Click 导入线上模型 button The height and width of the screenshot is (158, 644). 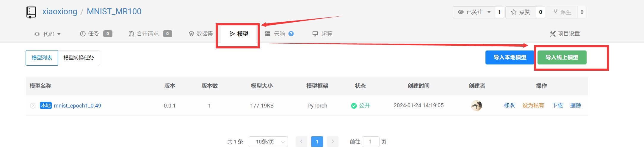(x=562, y=57)
